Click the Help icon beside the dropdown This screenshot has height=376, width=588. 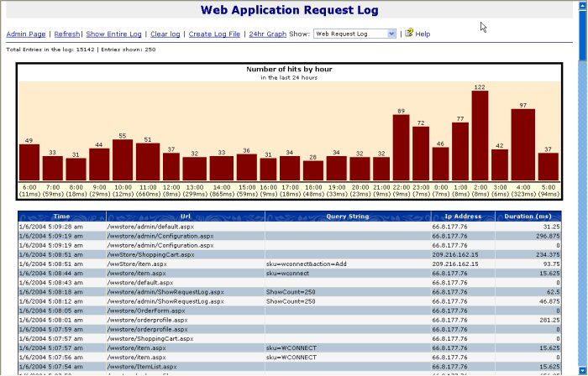coord(409,34)
